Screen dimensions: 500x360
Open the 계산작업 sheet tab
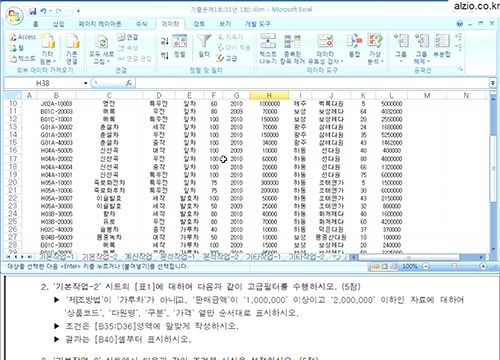tap(138, 257)
